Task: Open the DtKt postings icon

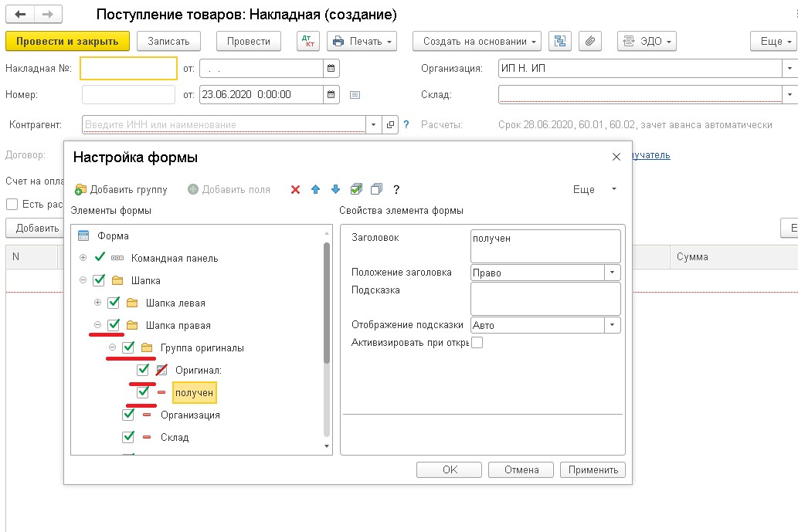Action: (307, 41)
